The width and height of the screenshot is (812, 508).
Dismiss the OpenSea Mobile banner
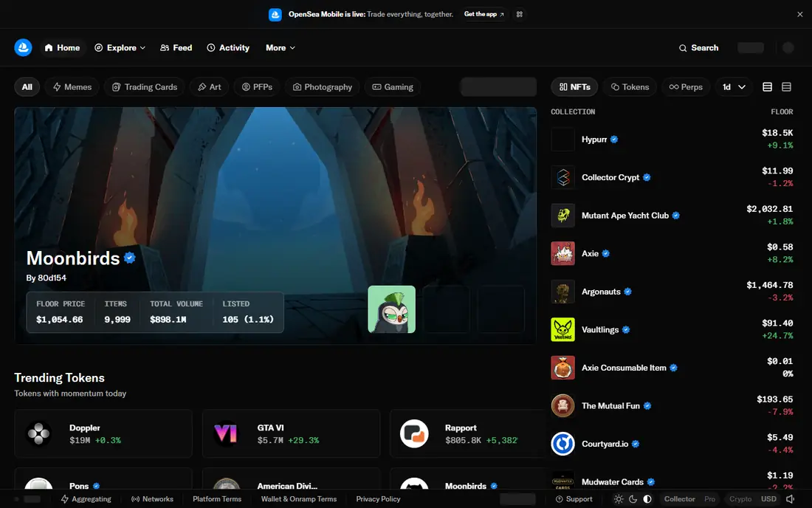click(799, 15)
